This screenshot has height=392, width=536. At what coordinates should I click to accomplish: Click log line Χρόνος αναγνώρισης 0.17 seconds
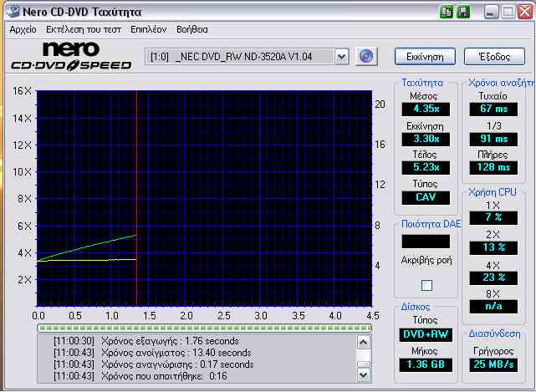coord(154,364)
